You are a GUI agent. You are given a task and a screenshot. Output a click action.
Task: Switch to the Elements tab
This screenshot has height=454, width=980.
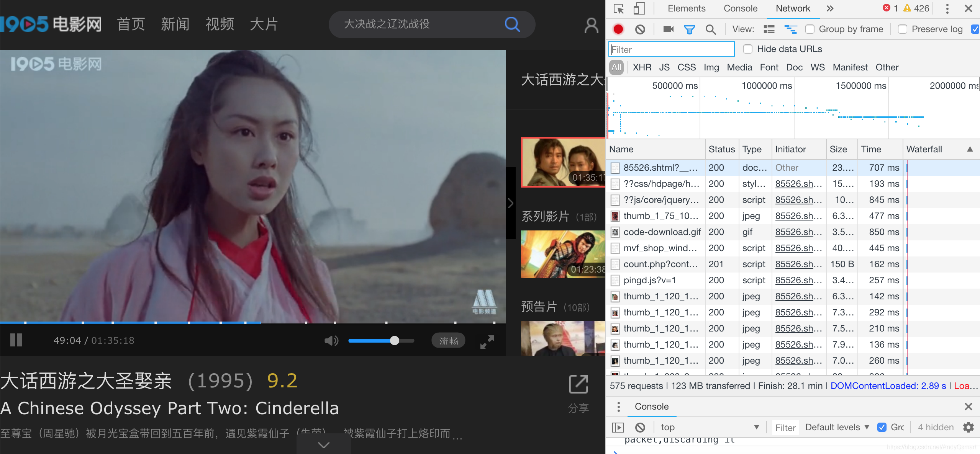click(x=686, y=8)
